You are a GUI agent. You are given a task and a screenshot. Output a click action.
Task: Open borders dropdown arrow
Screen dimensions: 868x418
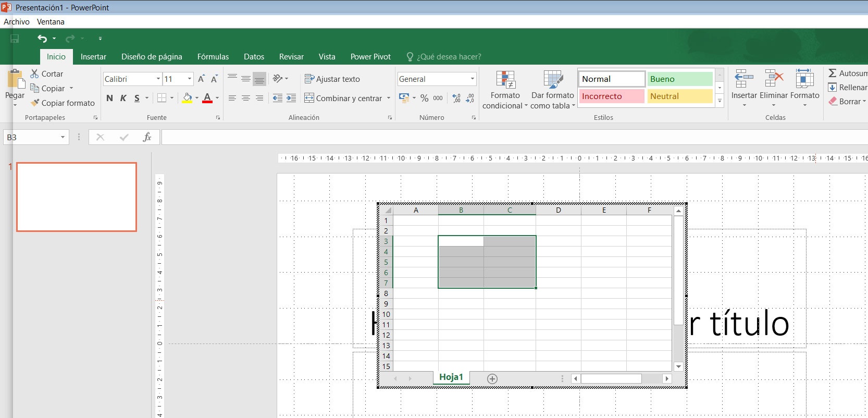172,98
